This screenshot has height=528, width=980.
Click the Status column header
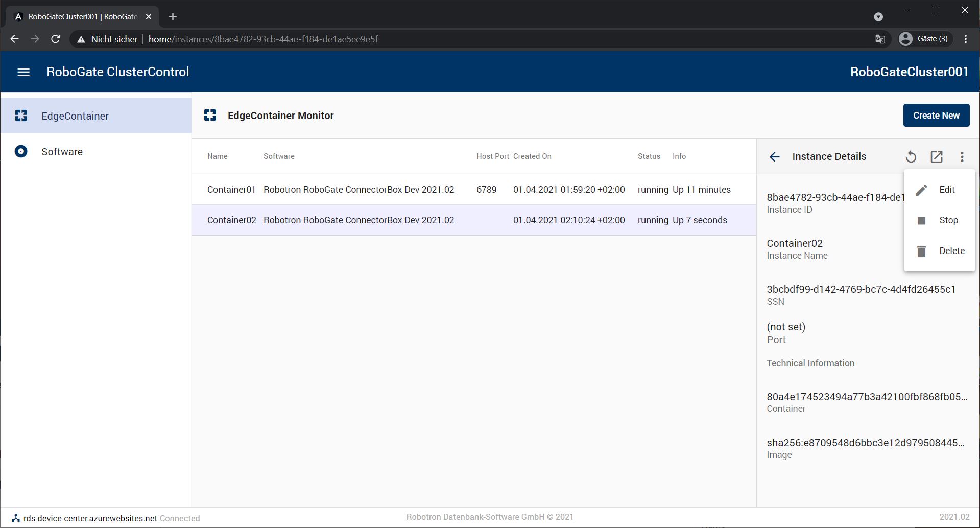649,156
